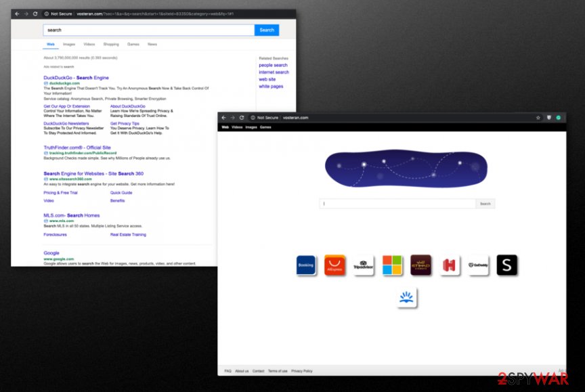The image size is (585, 392).
Task: Click forward arrow in search results window
Action: coord(26,14)
